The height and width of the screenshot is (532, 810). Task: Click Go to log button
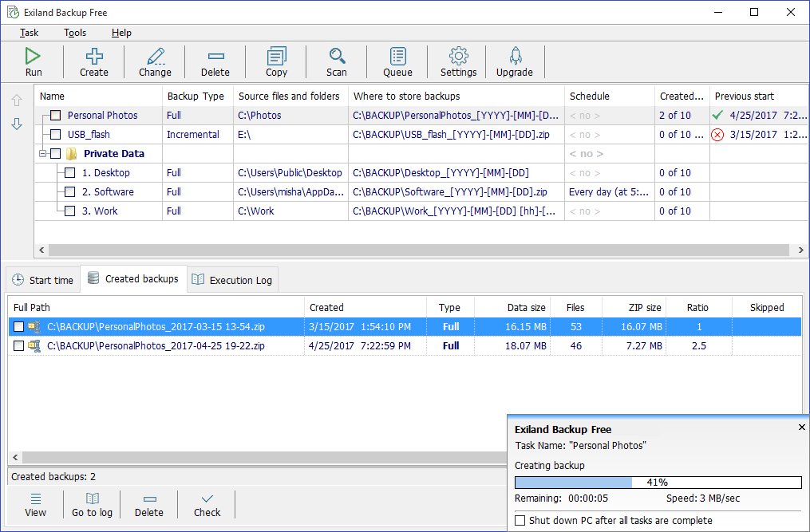pos(92,505)
